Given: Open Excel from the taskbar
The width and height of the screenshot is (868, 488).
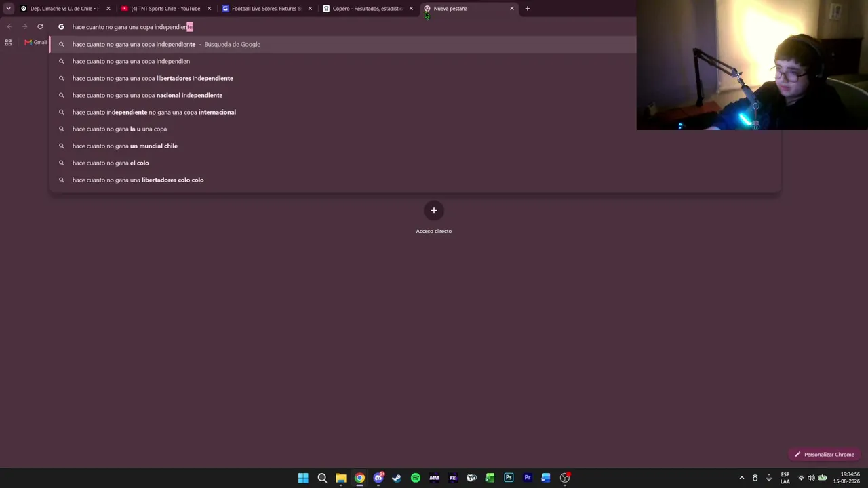Looking at the screenshot, I should tap(490, 478).
